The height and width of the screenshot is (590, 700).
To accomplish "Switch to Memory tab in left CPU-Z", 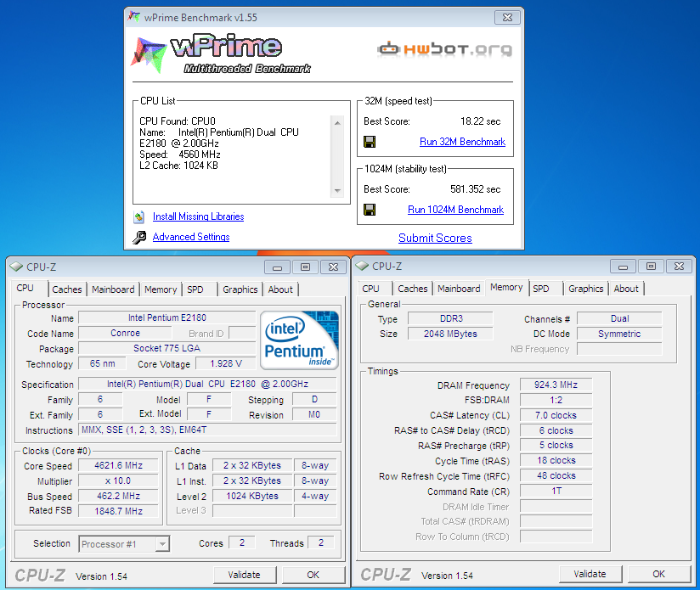I will 161,289.
